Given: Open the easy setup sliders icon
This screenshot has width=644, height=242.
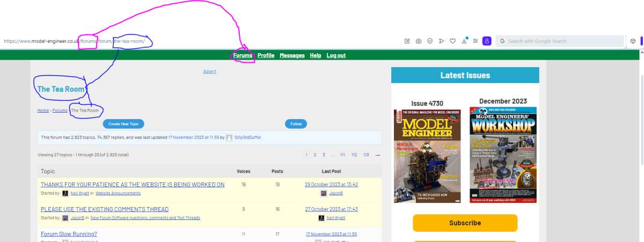Looking at the screenshot, I should coord(475,41).
